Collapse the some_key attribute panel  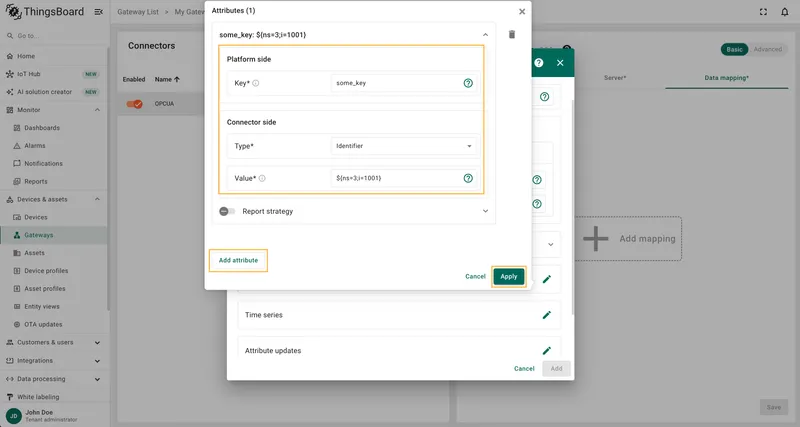(x=485, y=35)
